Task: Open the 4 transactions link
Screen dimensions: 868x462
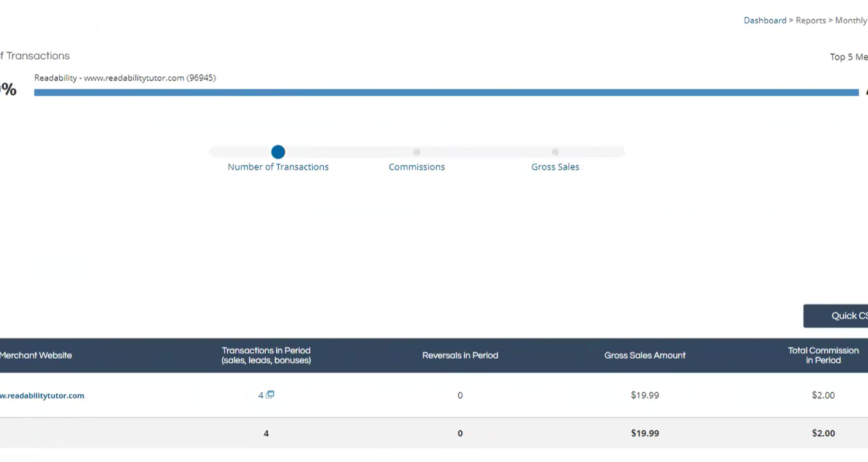Action: [x=261, y=395]
